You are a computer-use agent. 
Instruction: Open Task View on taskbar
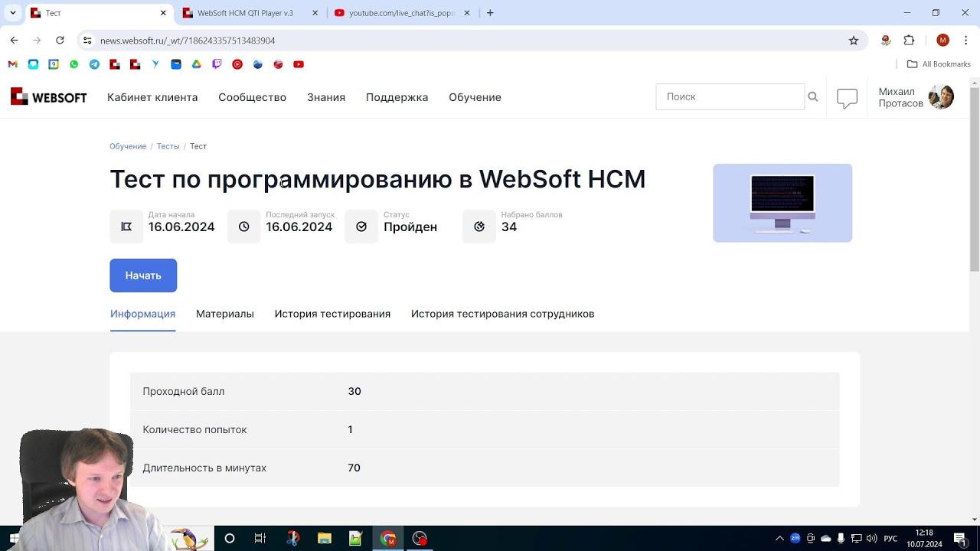(260, 538)
